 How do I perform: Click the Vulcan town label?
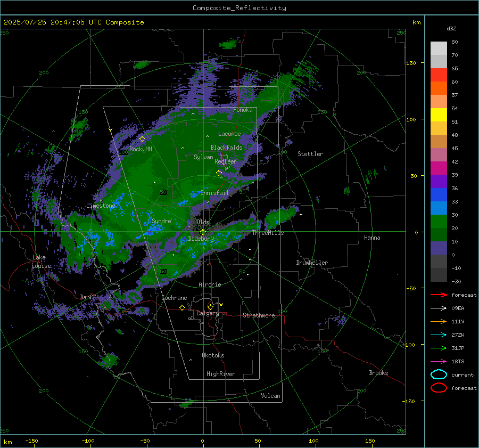coord(270,396)
